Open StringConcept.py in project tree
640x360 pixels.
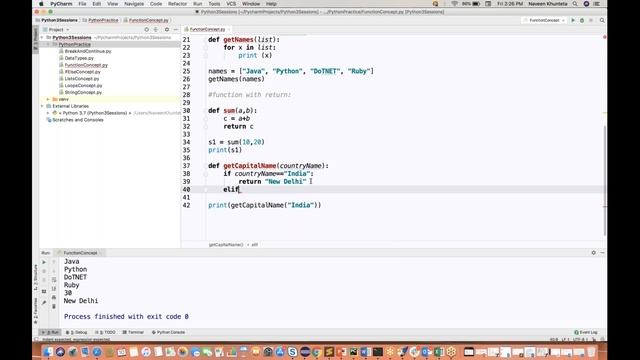83,93
